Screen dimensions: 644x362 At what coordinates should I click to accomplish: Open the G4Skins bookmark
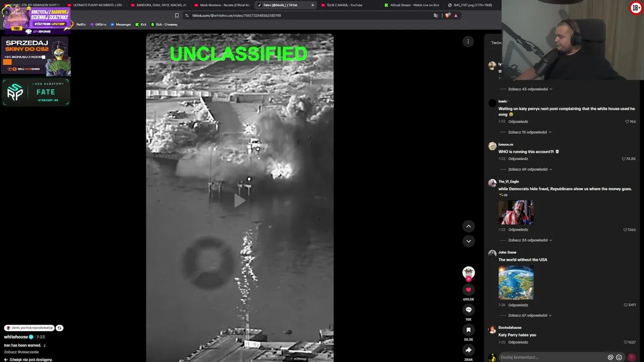[x=98, y=25]
